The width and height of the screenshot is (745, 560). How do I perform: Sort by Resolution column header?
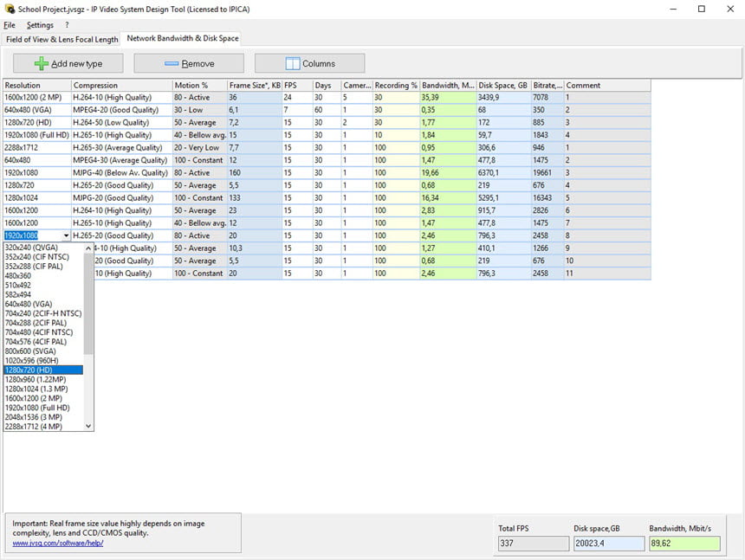pos(37,86)
